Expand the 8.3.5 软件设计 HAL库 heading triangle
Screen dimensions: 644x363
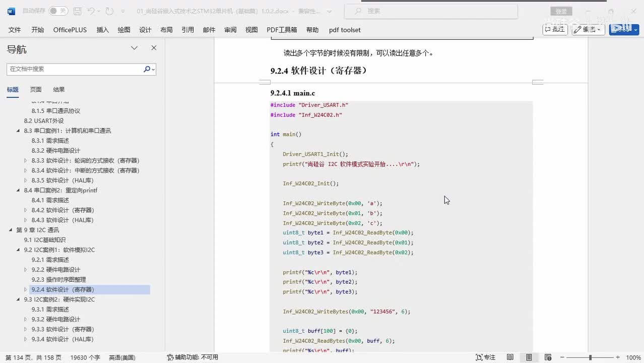(x=26, y=180)
